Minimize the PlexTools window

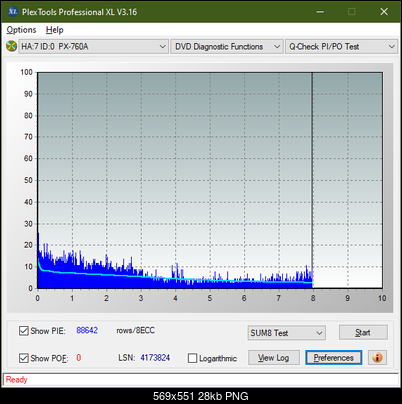[x=320, y=12]
